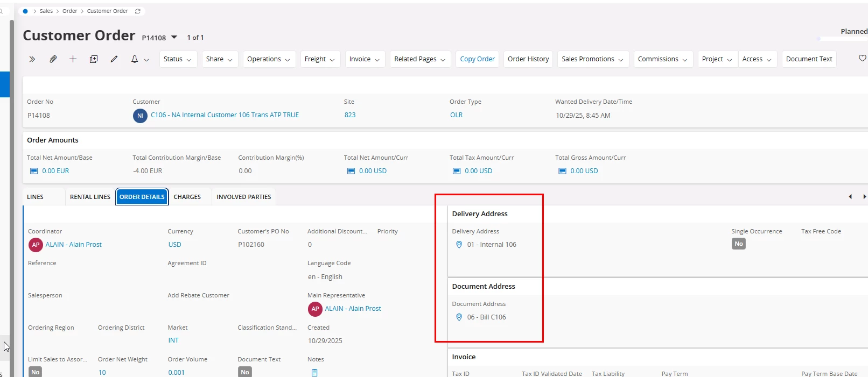Click the plus icon to create new order
This screenshot has width=868, height=377.
pyautogui.click(x=73, y=59)
